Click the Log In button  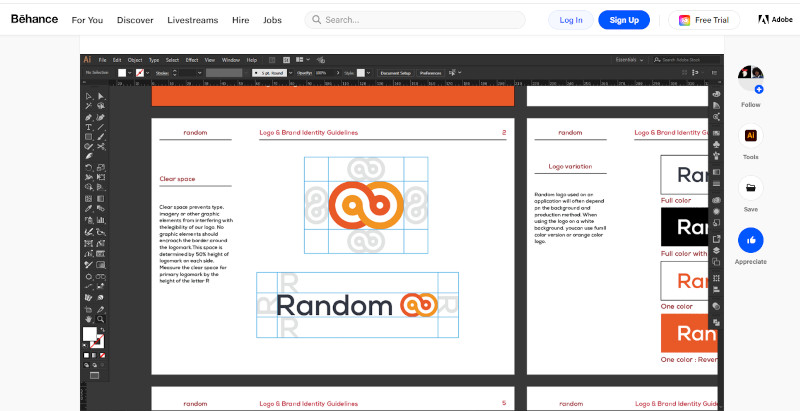pos(571,20)
